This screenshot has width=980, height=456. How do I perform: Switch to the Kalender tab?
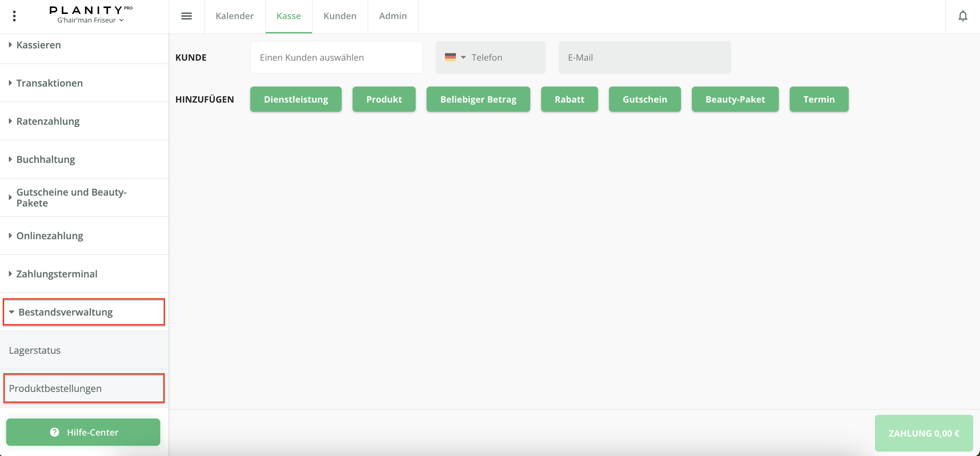pos(234,16)
